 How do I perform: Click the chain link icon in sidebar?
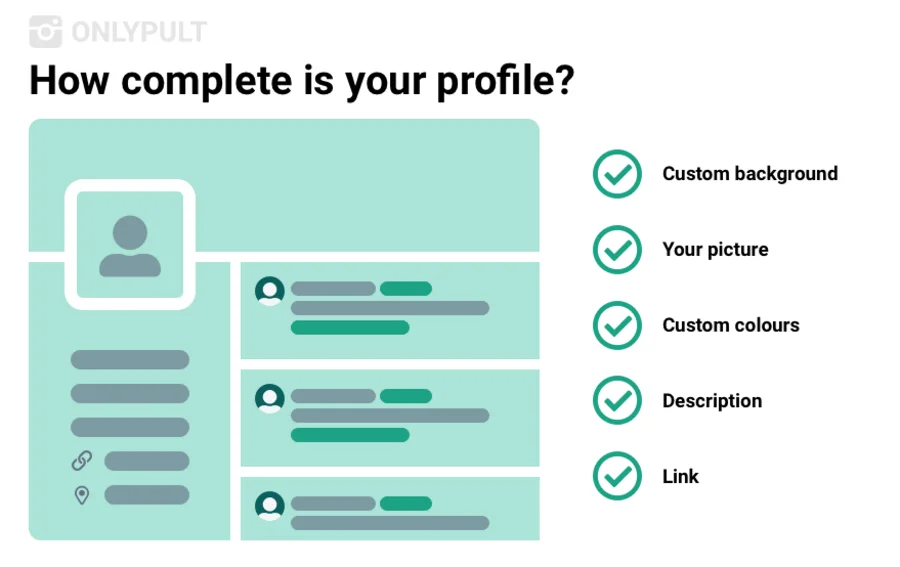pos(82,461)
